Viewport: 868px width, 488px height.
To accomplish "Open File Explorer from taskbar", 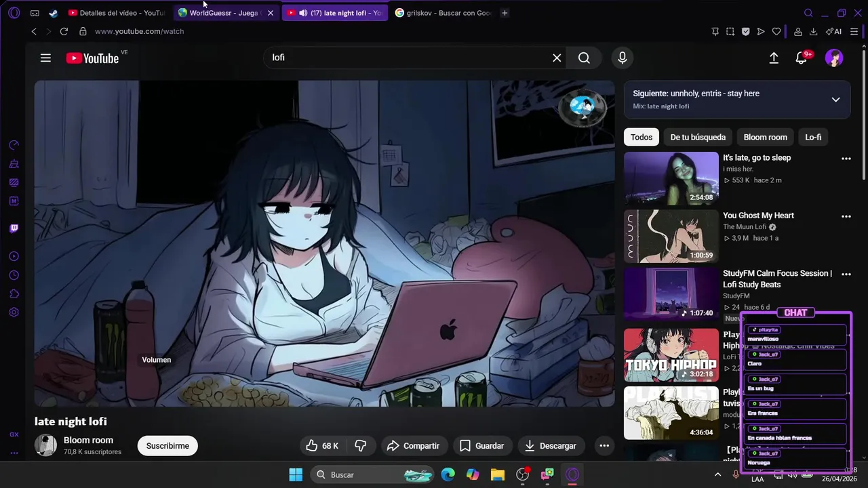I will tap(498, 474).
